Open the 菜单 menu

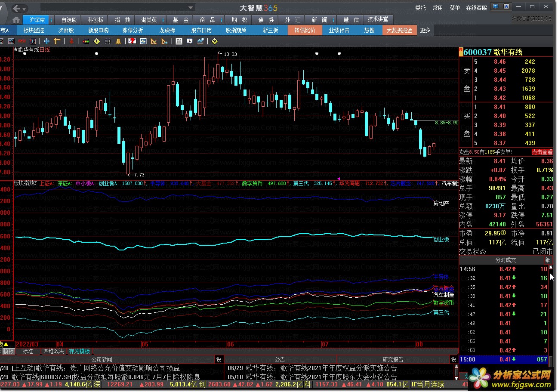455,8
